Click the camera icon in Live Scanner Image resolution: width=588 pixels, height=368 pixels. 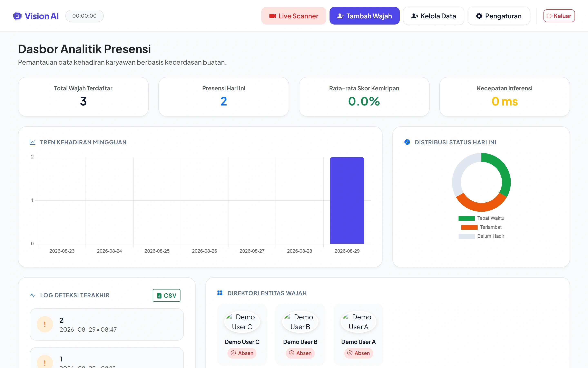tap(272, 16)
